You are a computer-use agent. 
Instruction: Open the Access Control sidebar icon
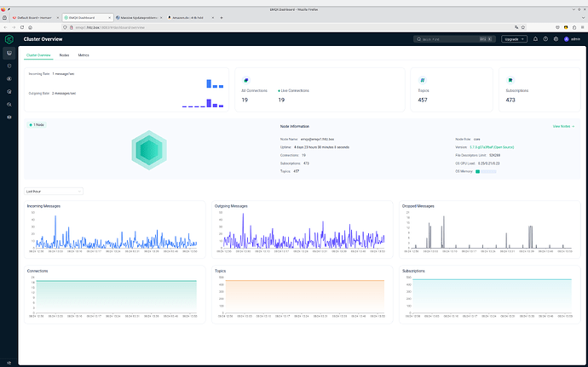pyautogui.click(x=9, y=66)
